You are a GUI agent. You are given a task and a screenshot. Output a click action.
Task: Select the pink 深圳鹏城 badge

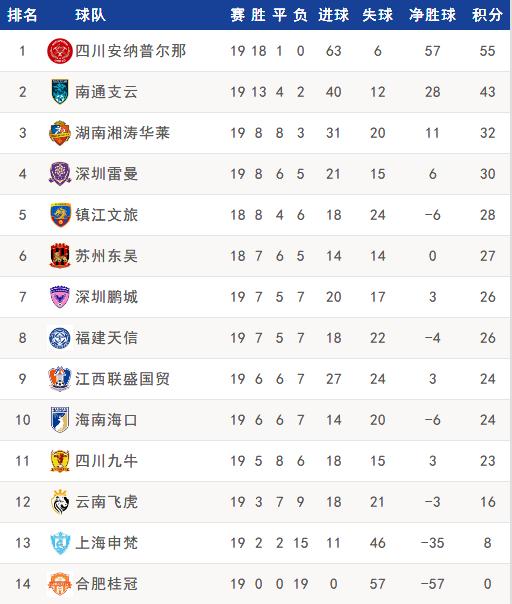point(60,297)
